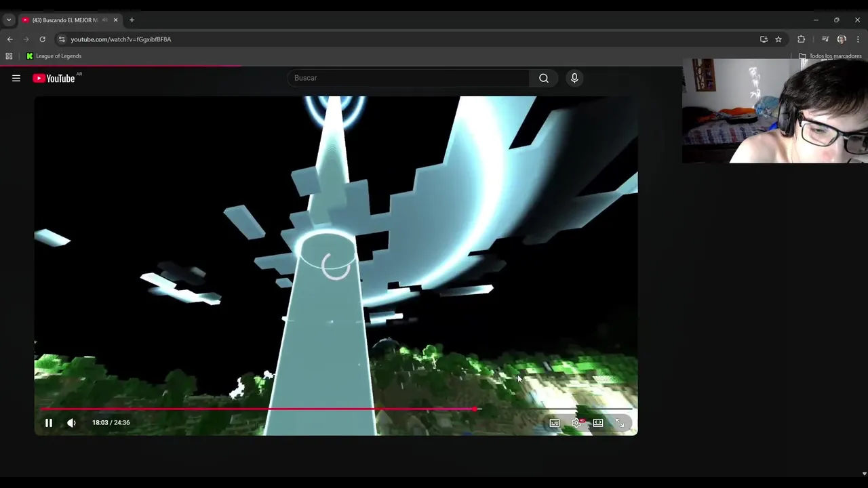Reload the current page
The image size is (868, 488).
coord(42,39)
